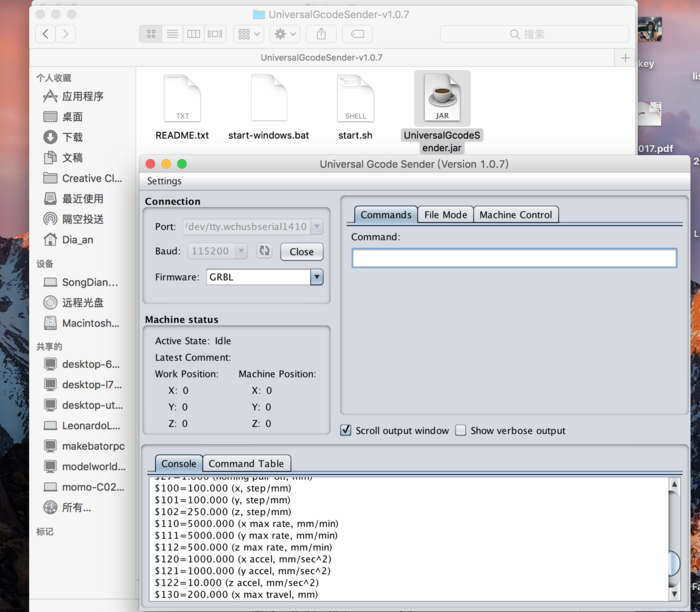Click the $122=10.000 z accel line
This screenshot has height=612, width=700.
[237, 583]
